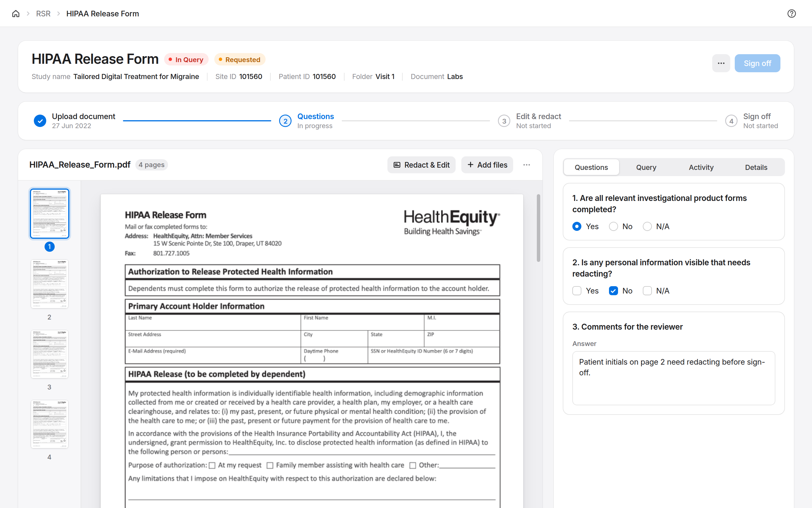Open page 3 thumbnail
The height and width of the screenshot is (508, 812).
50,354
